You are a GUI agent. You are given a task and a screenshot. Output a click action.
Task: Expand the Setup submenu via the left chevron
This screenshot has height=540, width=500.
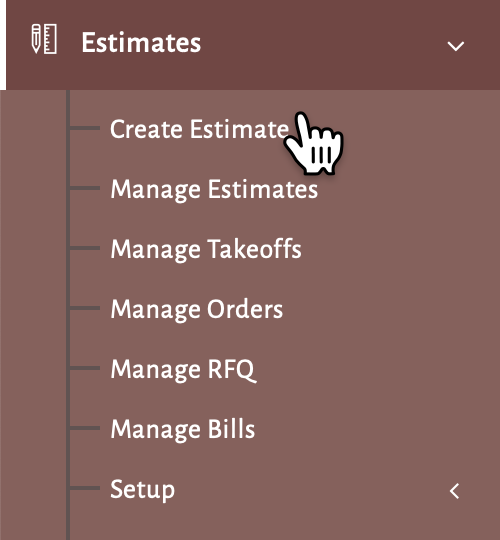coord(455,491)
